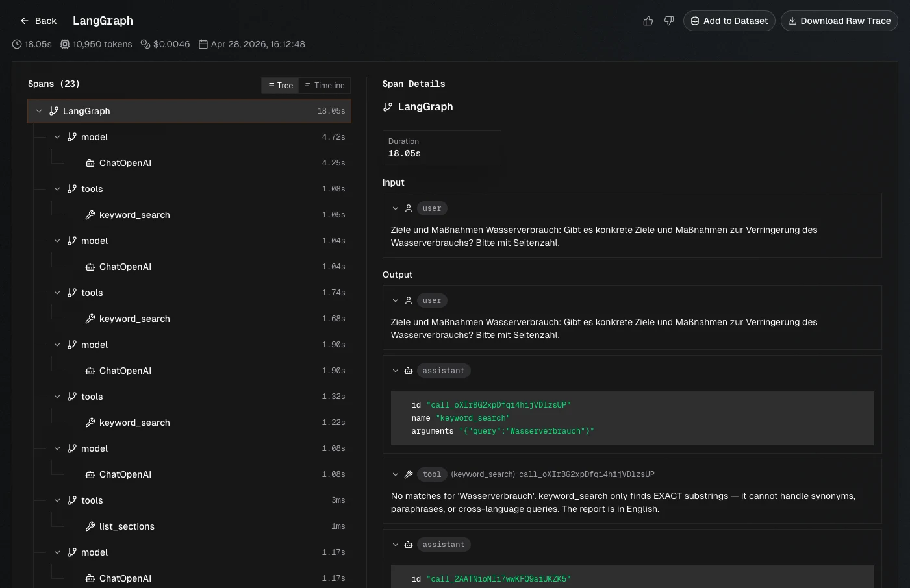
Task: Click the wrench icon of the tool message
Action: 409,474
